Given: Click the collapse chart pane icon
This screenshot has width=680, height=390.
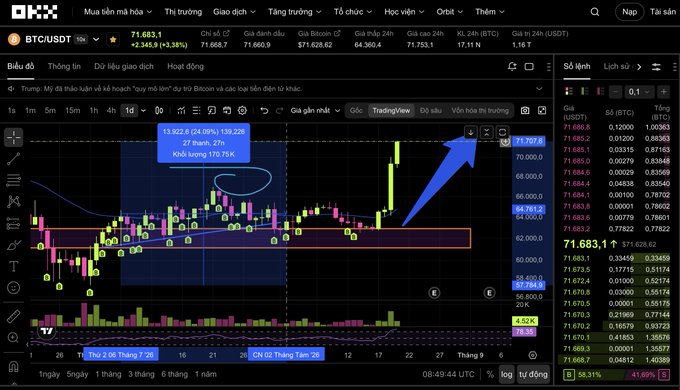Looking at the screenshot, I should 487,132.
